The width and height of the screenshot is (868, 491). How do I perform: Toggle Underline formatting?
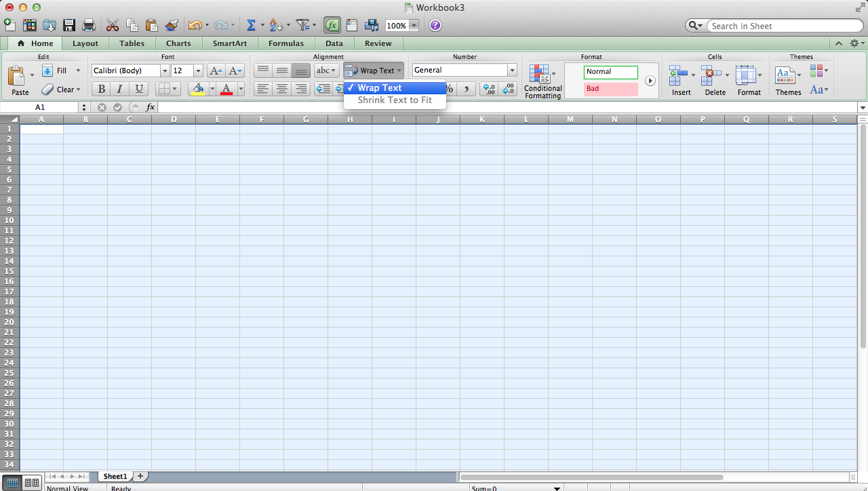pos(139,89)
